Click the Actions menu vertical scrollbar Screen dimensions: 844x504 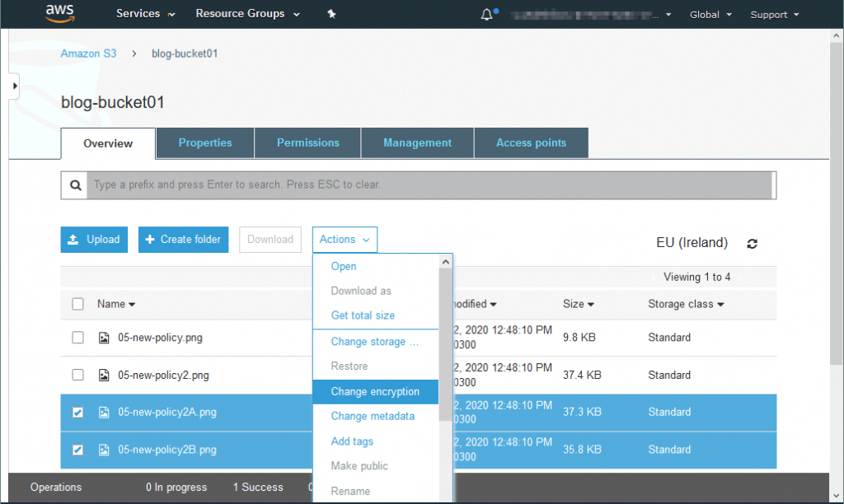pos(446,346)
